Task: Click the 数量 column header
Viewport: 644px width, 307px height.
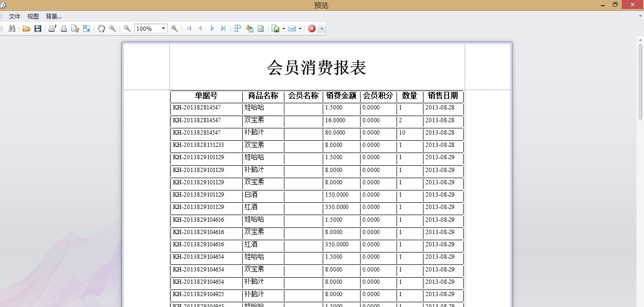Action: (410, 96)
